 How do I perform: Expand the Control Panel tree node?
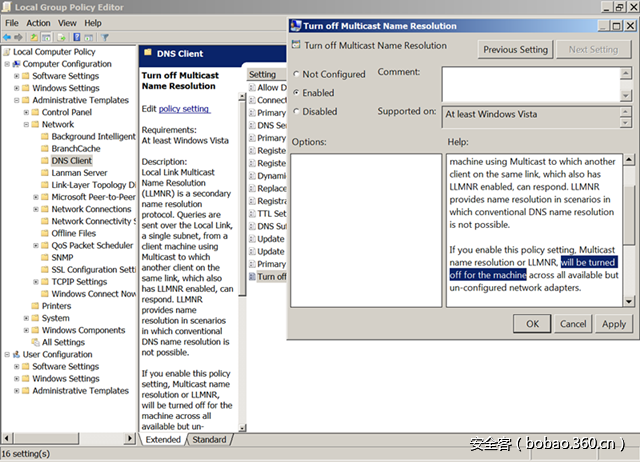point(34,112)
